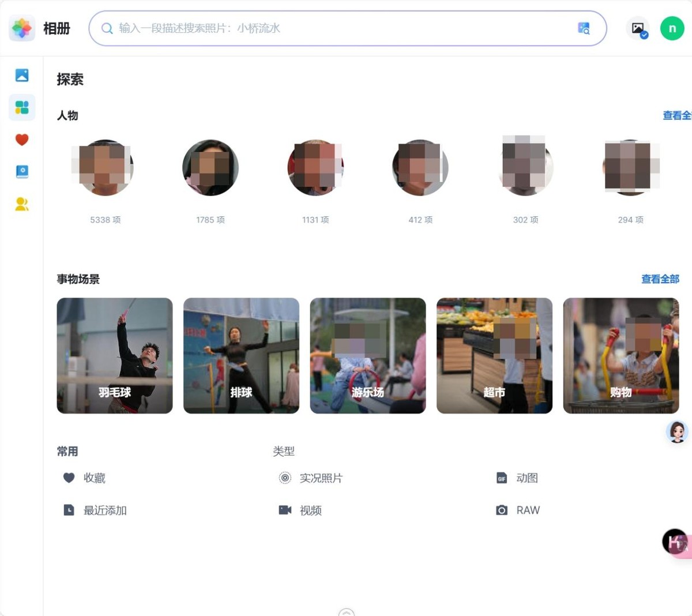The width and height of the screenshot is (692, 616).
Task: Open the yellow People sidebar icon
Action: (x=22, y=204)
